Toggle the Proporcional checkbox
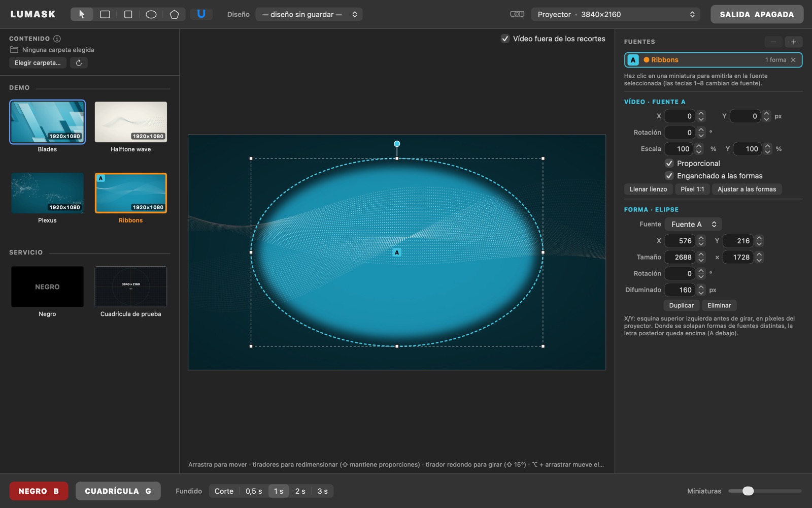 pos(669,164)
